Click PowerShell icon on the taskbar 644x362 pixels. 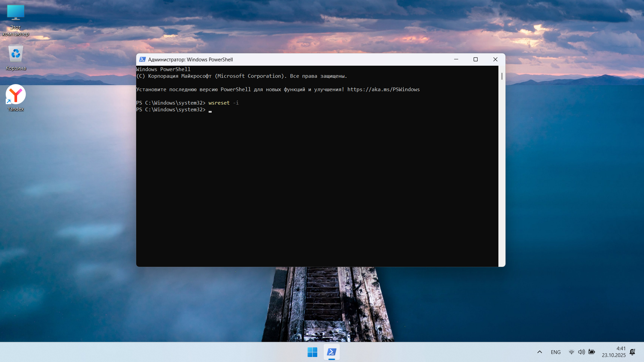coord(331,352)
